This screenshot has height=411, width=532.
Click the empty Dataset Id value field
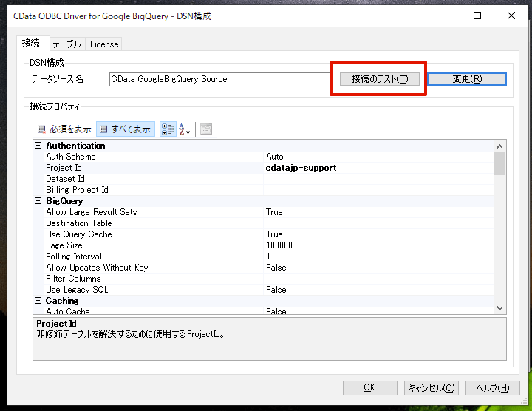click(x=378, y=179)
